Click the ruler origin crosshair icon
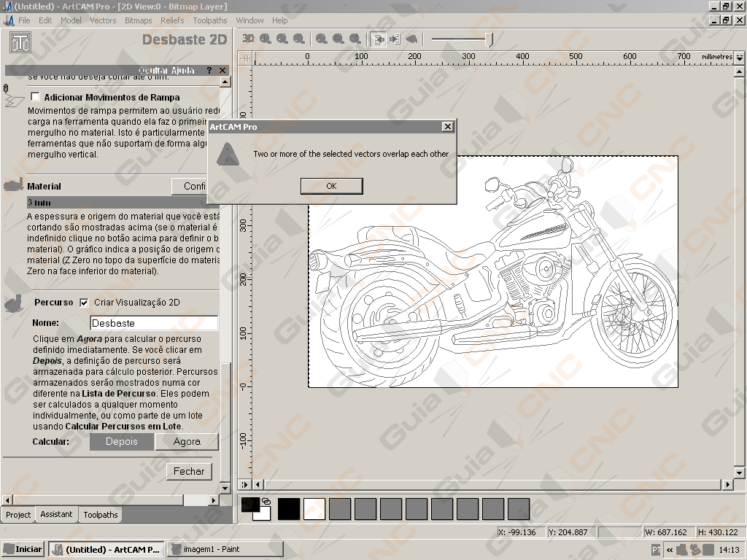The width and height of the screenshot is (747, 560). click(245, 58)
